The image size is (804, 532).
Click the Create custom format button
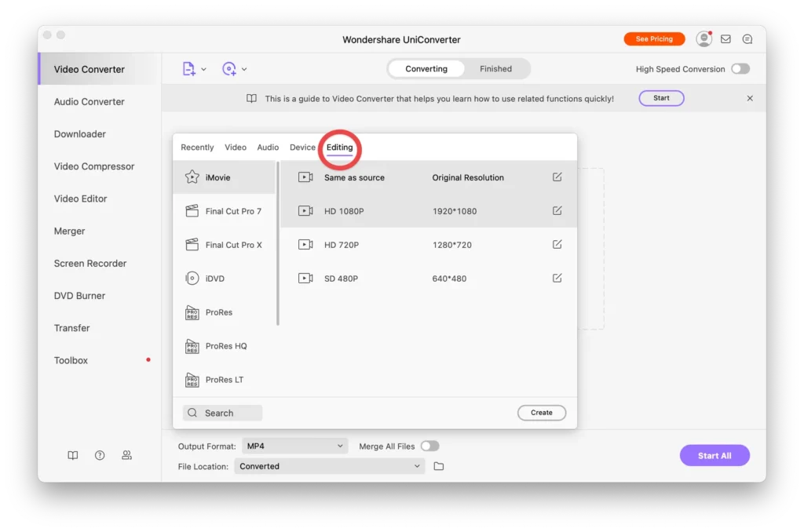tap(542, 413)
